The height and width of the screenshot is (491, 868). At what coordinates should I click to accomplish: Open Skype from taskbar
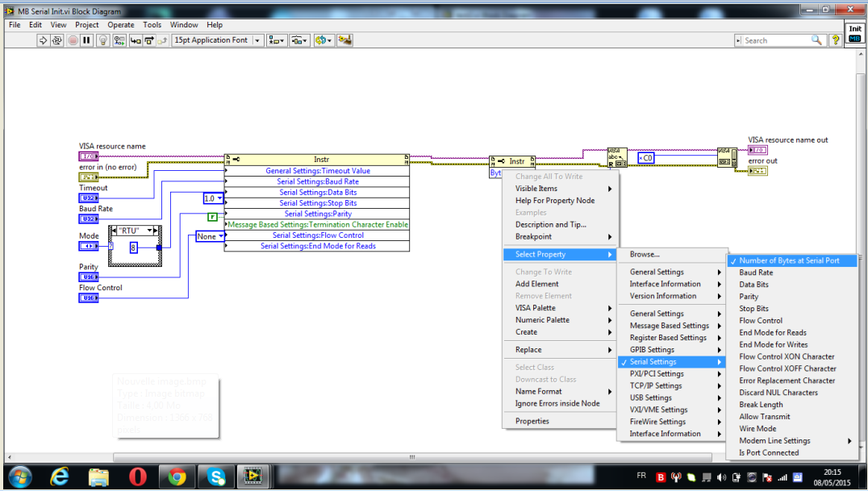[216, 476]
